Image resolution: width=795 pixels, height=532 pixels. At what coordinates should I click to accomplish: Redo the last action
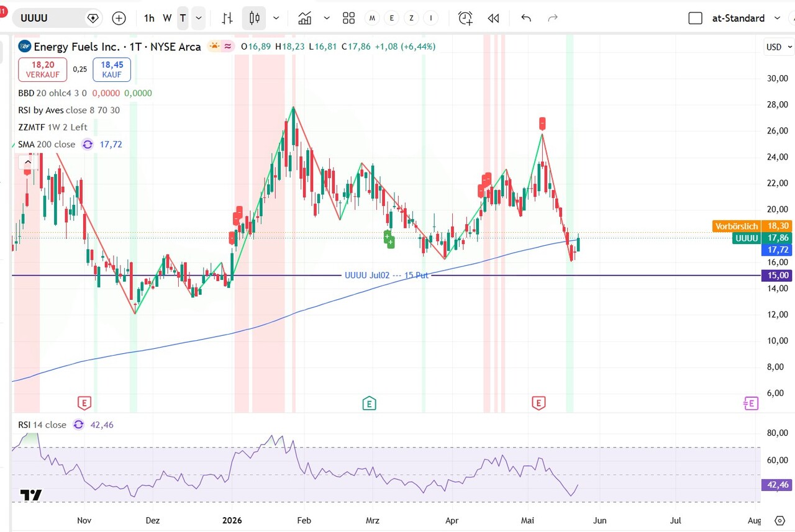pyautogui.click(x=552, y=18)
